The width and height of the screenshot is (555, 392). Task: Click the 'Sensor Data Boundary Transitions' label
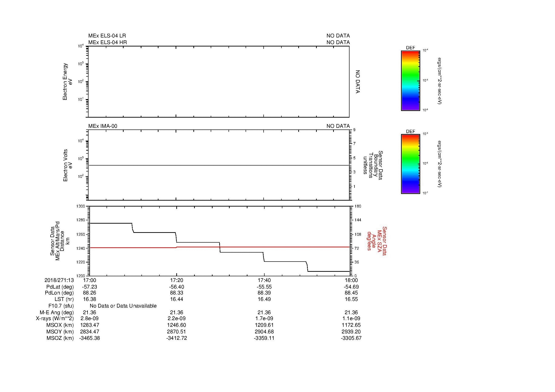click(373, 166)
